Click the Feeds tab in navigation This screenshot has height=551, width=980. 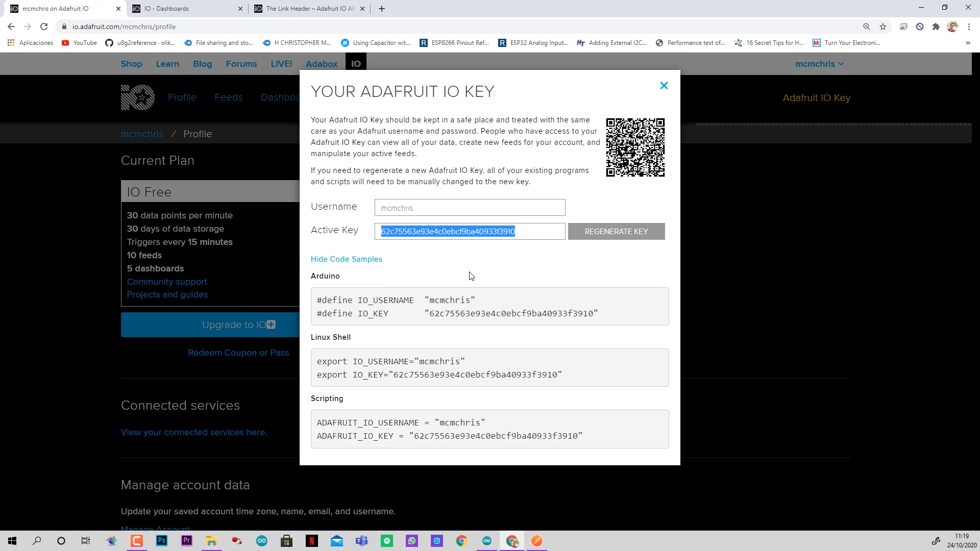[229, 97]
